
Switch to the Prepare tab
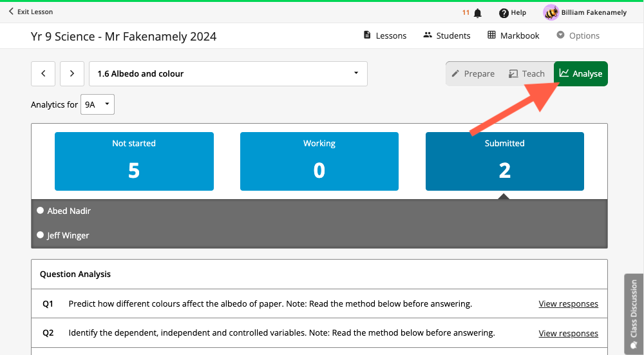tap(473, 73)
